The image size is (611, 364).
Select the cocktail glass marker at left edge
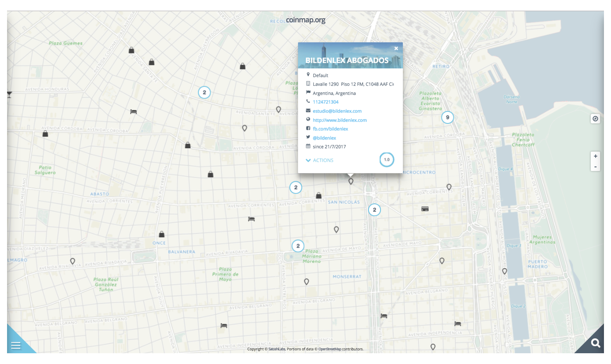pyautogui.click(x=9, y=94)
